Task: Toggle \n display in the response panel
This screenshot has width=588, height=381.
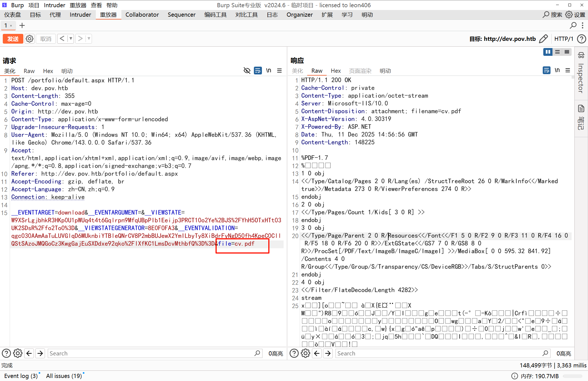Action: coord(557,70)
